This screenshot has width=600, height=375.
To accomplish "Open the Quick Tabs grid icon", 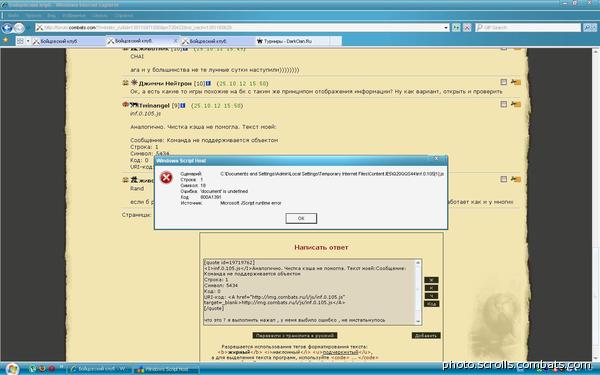I will [x=20, y=41].
